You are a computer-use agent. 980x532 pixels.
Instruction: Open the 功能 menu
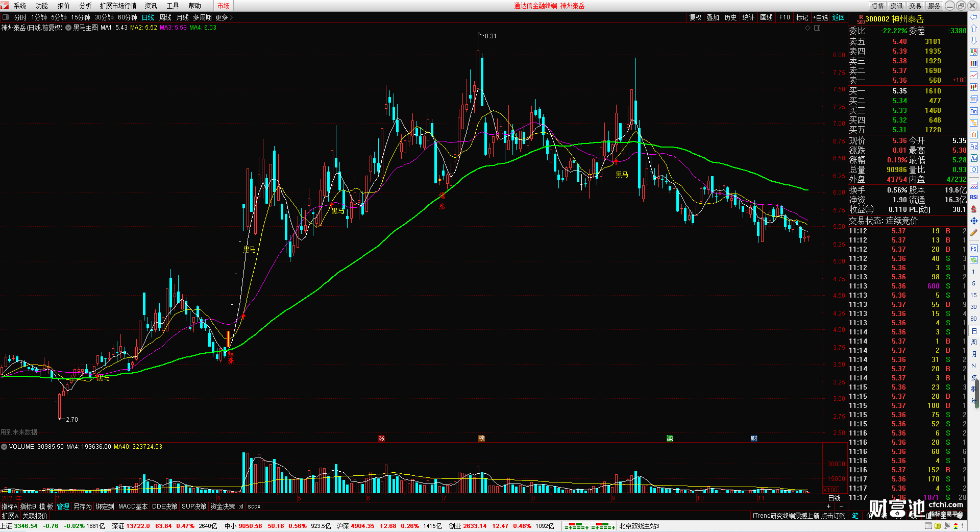click(x=42, y=6)
